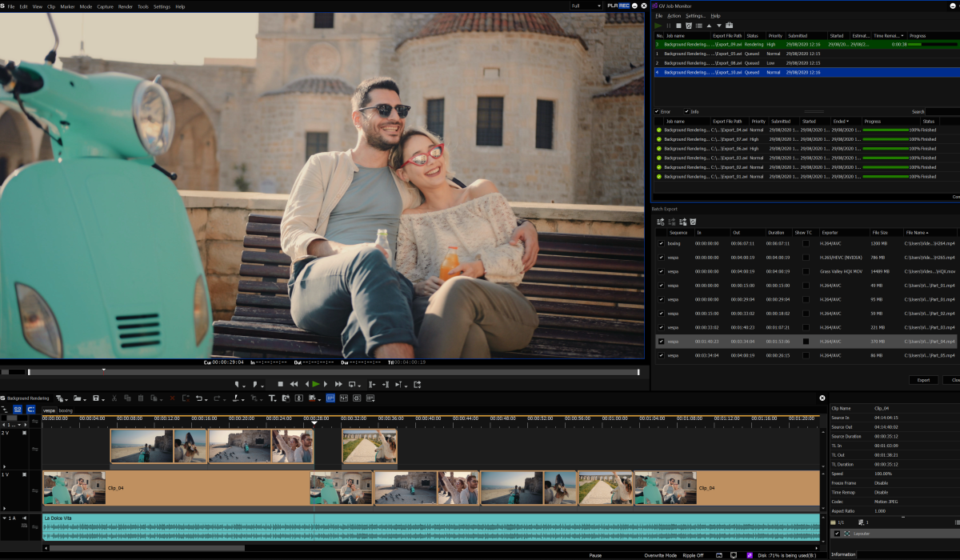Image resolution: width=960 pixels, height=560 pixels.
Task: Open the Title (T) tool in timeline toolbar
Action: [x=271, y=398]
